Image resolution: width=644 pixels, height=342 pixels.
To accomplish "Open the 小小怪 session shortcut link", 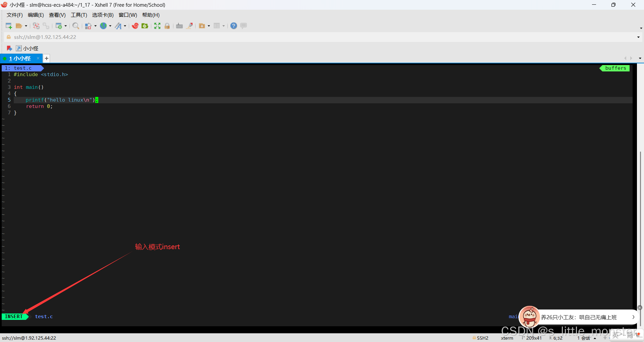I will pyautogui.click(x=27, y=48).
